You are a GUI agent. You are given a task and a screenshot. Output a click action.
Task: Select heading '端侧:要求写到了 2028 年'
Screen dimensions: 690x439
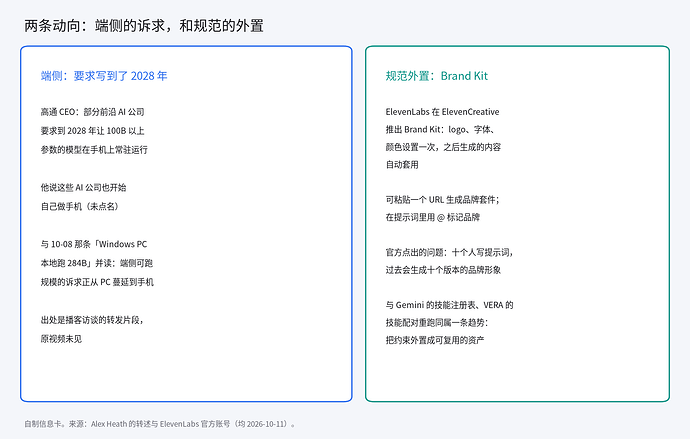click(104, 76)
